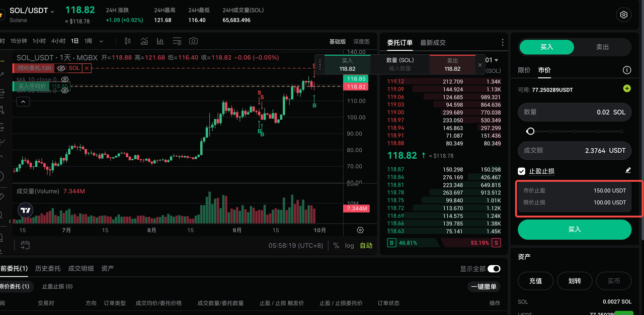Screen dimensions: 644x315
Task: Click the amount slider handle
Action: 530,131
